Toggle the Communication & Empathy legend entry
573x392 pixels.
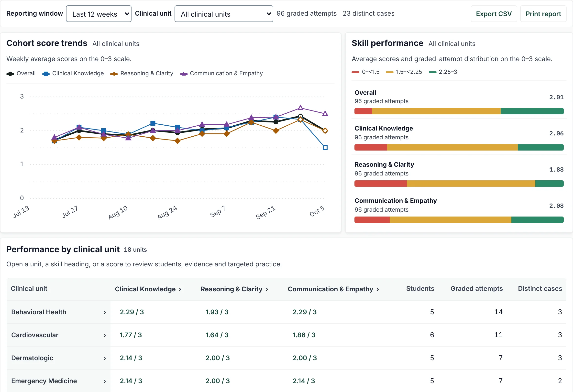[221, 74]
